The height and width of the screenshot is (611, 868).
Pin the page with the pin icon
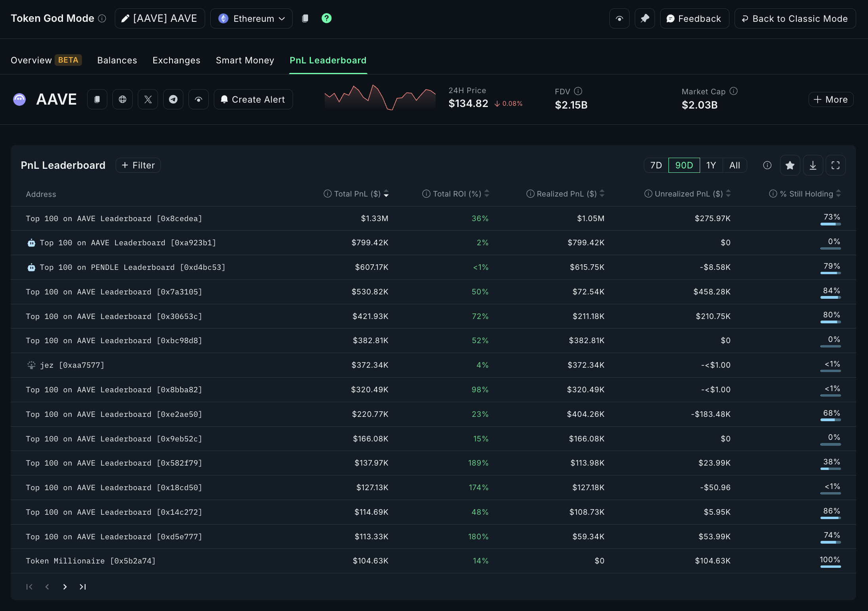click(x=645, y=18)
